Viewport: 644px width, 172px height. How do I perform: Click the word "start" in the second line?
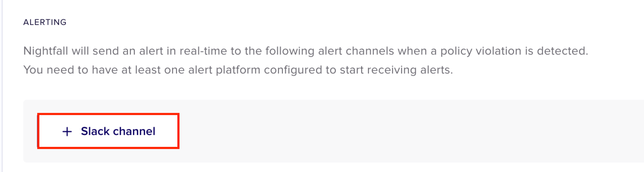(352, 70)
